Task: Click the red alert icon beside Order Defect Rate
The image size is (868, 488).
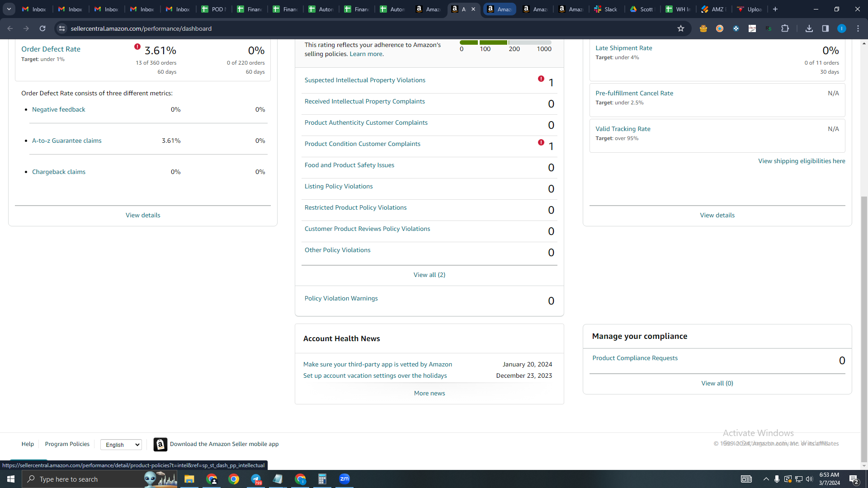Action: coord(137,47)
